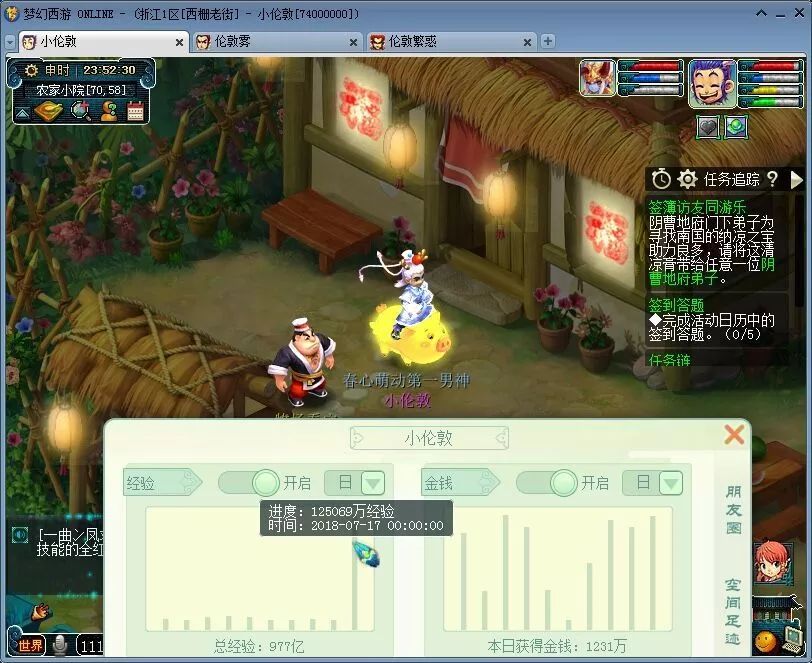Image resolution: width=812 pixels, height=663 pixels.
Task: Open the 经验 period dropdown showing 日
Action: coord(355,483)
